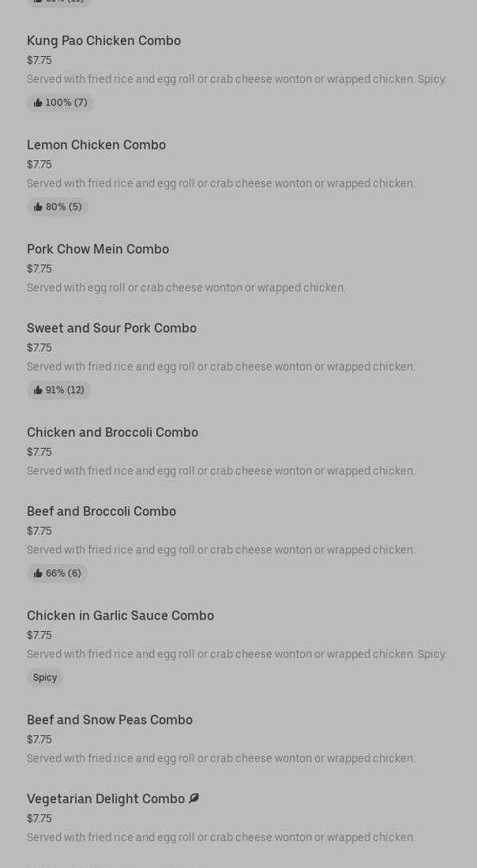Image resolution: width=477 pixels, height=868 pixels.
Task: Open Chicken in Garlic Sauce Combo
Action: 120,615
